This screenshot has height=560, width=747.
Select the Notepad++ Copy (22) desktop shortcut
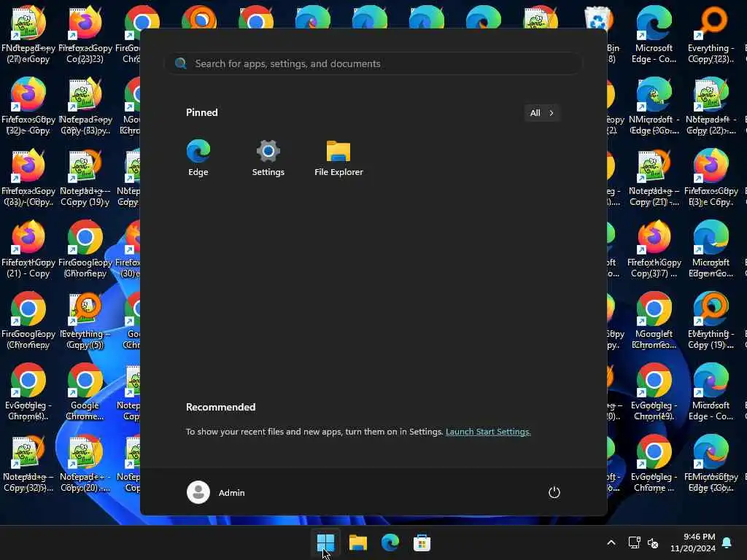[x=711, y=106]
